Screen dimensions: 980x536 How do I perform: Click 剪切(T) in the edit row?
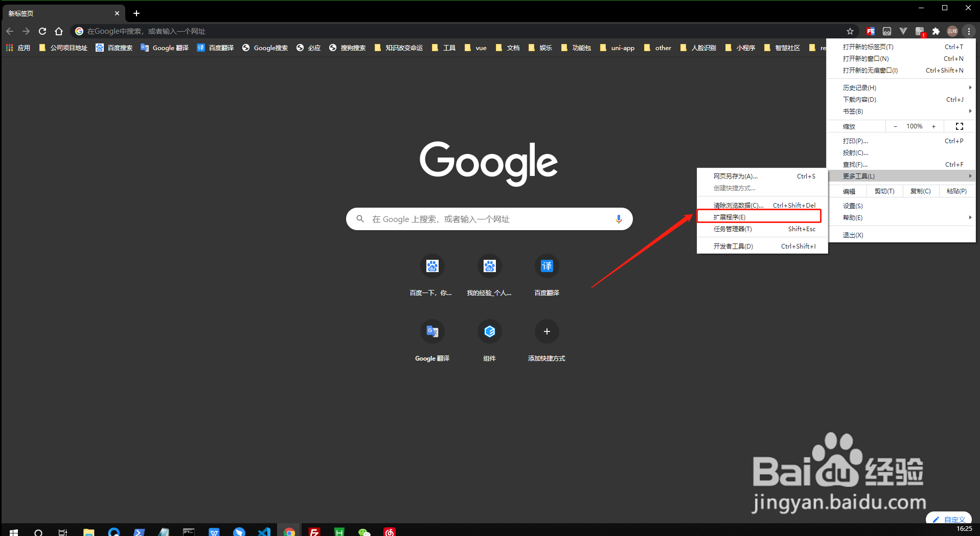884,191
